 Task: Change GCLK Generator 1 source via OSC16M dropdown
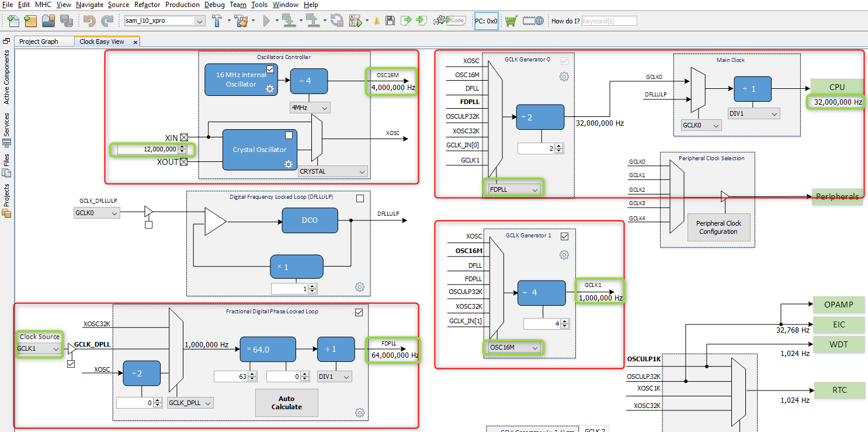[x=513, y=347]
